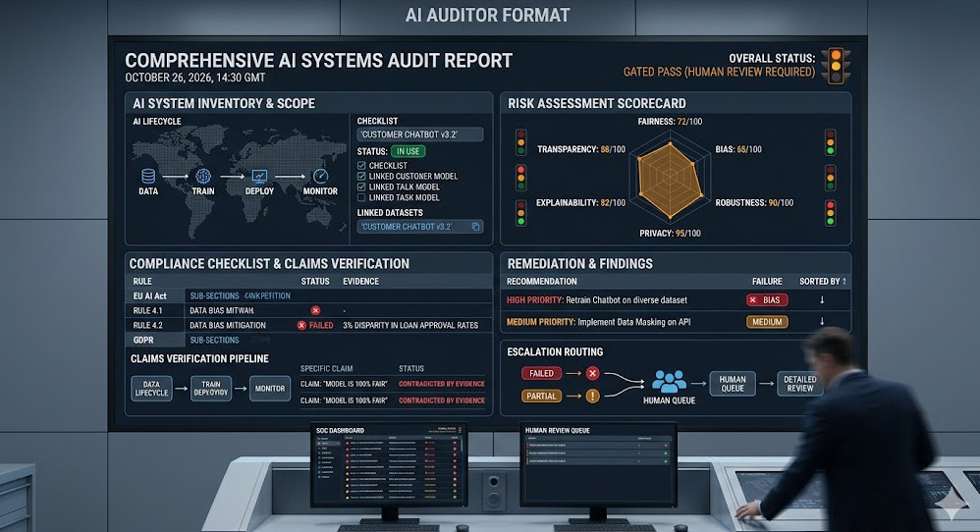Toggle the Checklist checkbox item
This screenshot has height=532, width=980.
pos(361,166)
